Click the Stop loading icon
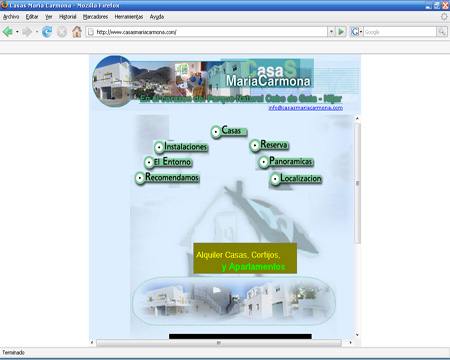The image size is (450, 360). pos(62,32)
